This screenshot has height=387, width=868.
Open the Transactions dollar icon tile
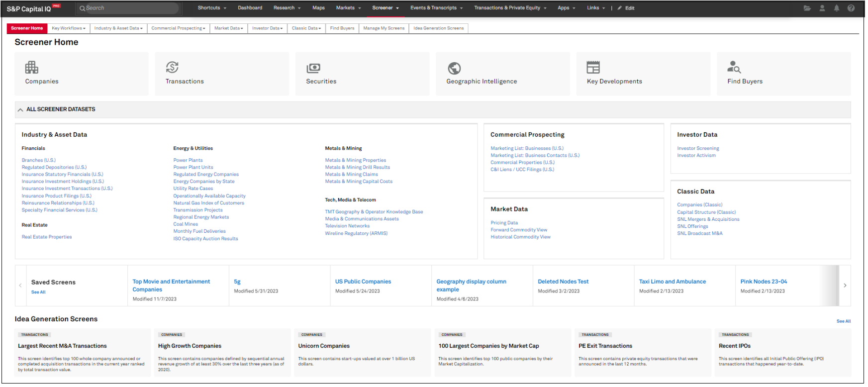172,67
